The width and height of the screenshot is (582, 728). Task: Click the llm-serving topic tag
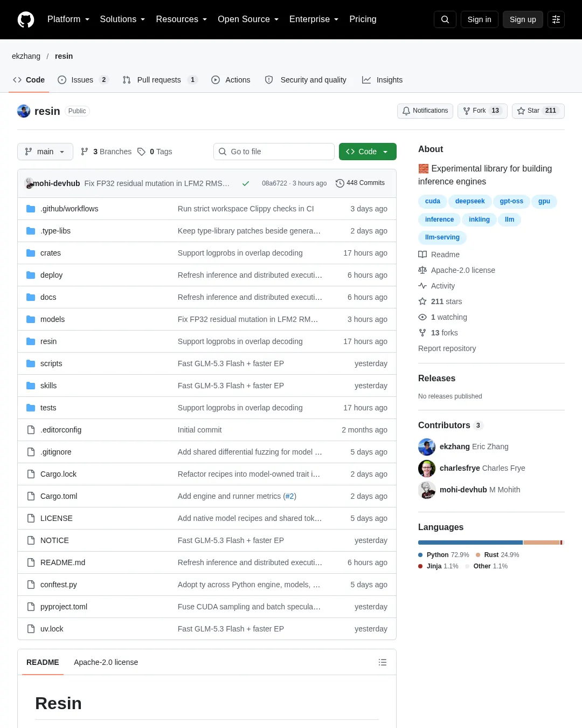click(442, 237)
